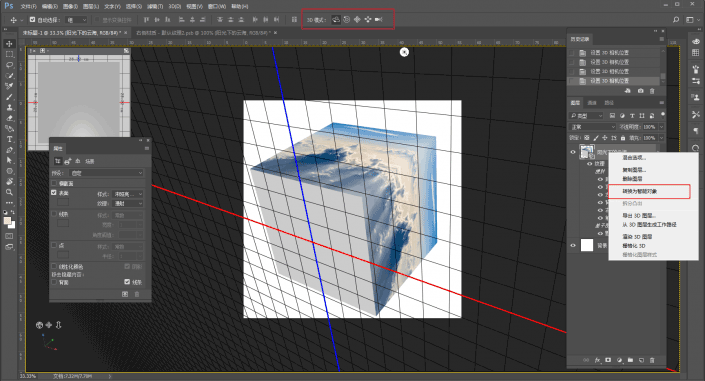Viewport: 705px width, 381px height.
Task: Click the Quick Mask mode icon
Action: [9, 236]
